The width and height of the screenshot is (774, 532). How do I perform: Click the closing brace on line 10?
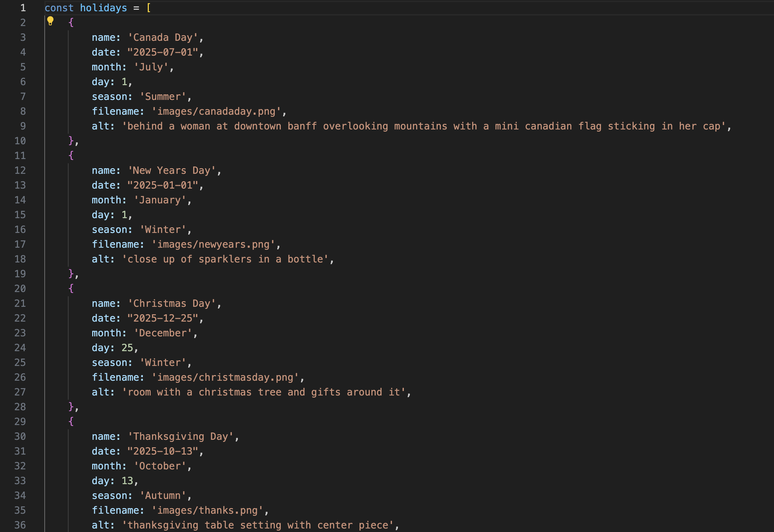[71, 141]
